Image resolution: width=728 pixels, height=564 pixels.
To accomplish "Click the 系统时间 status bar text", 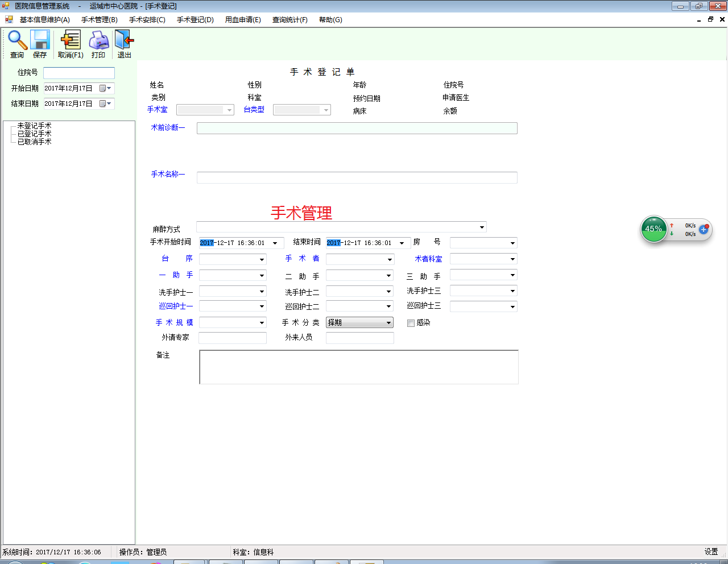I will point(52,552).
